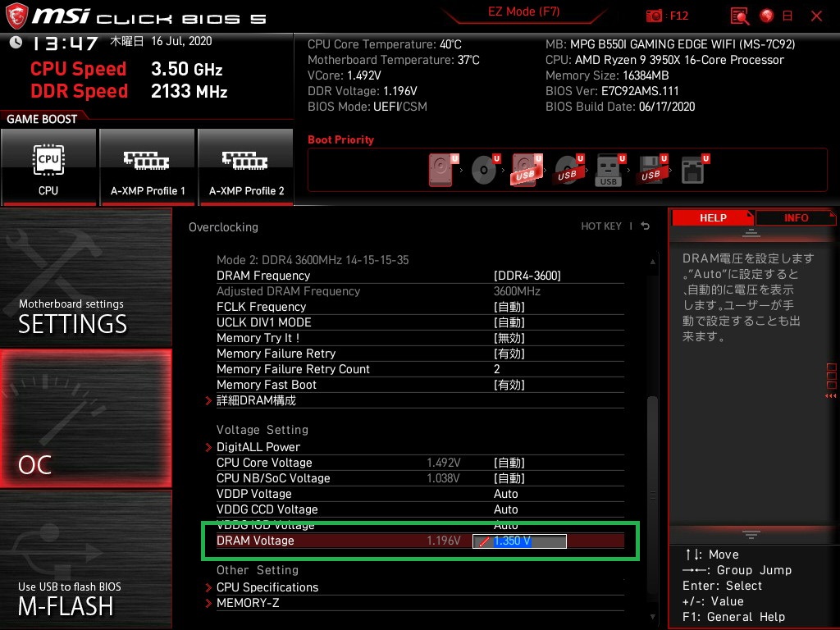Switch to the HELP tab
840x630 pixels.
coord(713,218)
